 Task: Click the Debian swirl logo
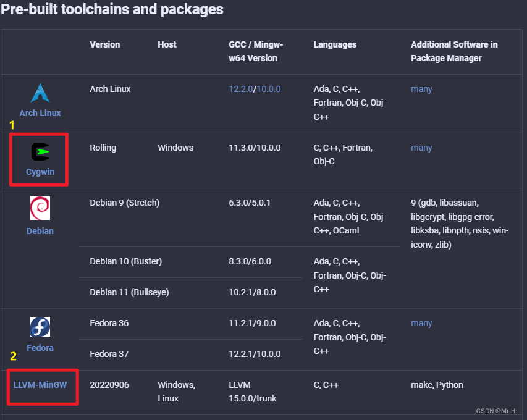pyautogui.click(x=40, y=208)
